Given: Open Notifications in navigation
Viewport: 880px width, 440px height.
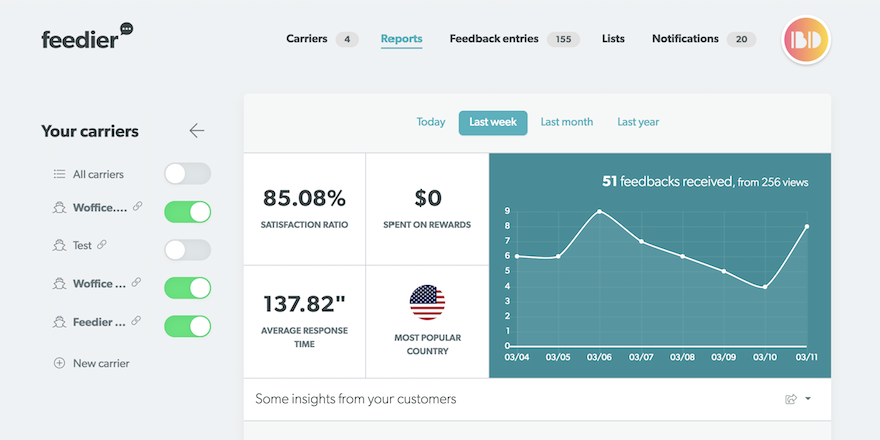Looking at the screenshot, I should [685, 39].
